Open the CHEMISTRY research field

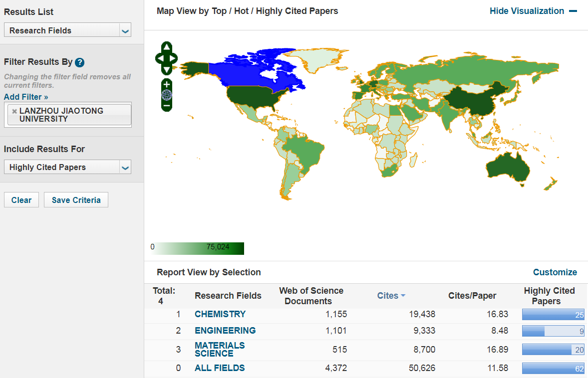220,314
